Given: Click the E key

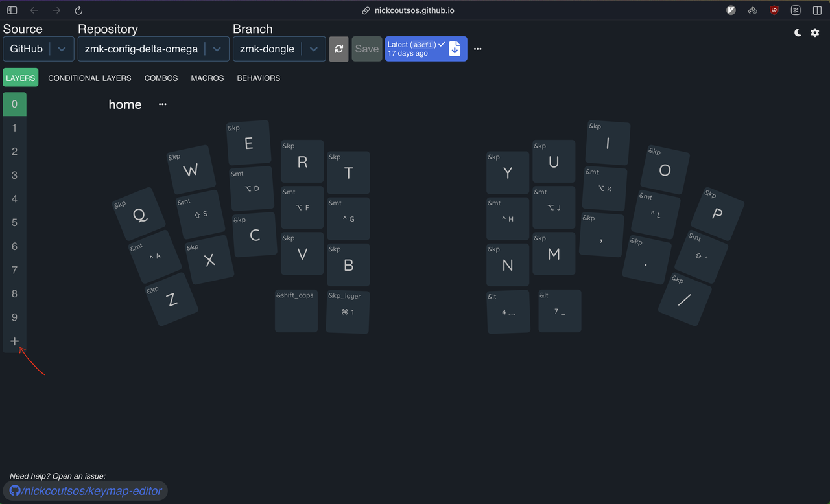Looking at the screenshot, I should [249, 143].
